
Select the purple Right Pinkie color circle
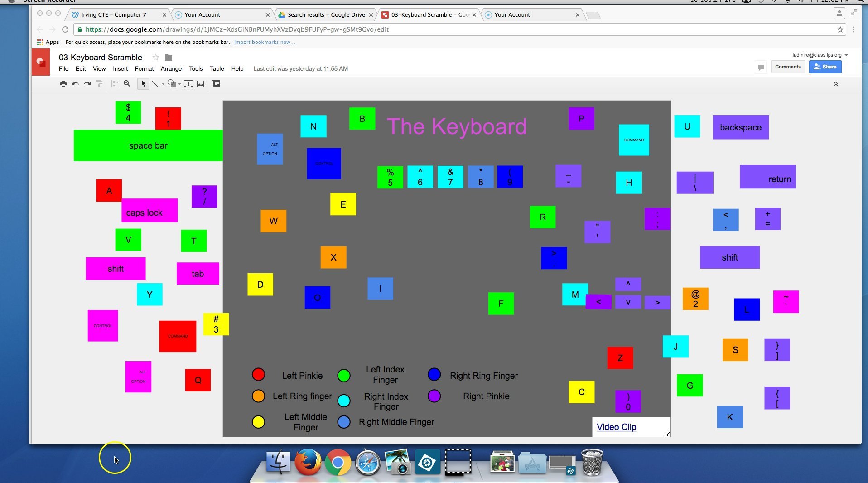434,396
